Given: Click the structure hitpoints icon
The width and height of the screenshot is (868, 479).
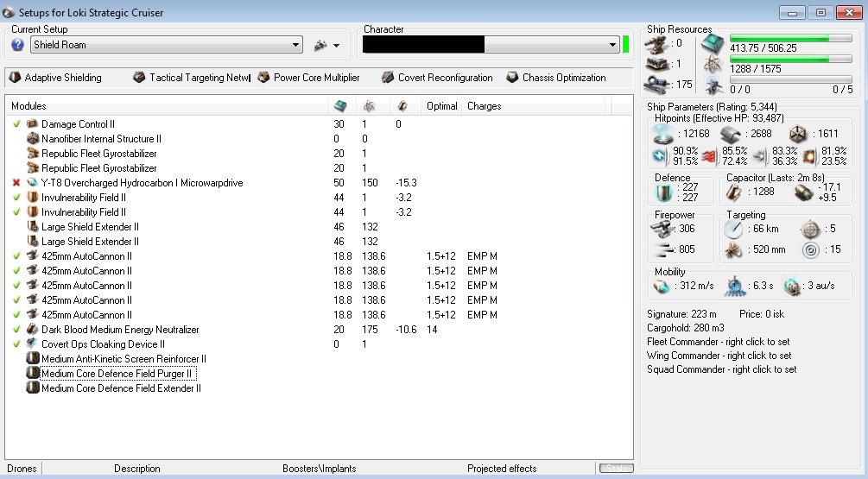Looking at the screenshot, I should click(799, 134).
